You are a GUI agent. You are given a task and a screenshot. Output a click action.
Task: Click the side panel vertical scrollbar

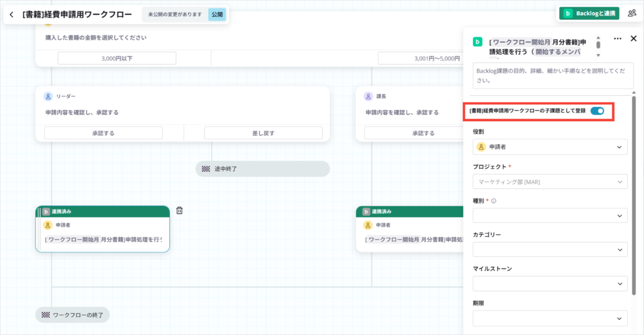(634, 196)
